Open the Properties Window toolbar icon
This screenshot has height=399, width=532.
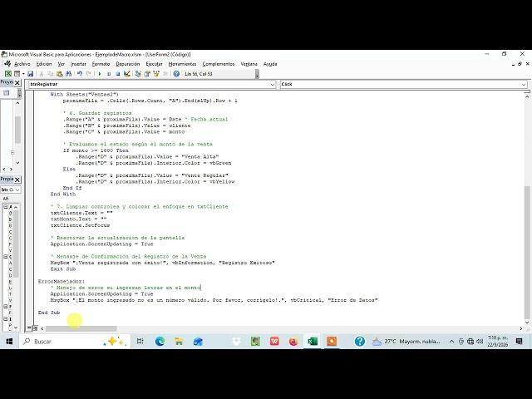point(147,74)
